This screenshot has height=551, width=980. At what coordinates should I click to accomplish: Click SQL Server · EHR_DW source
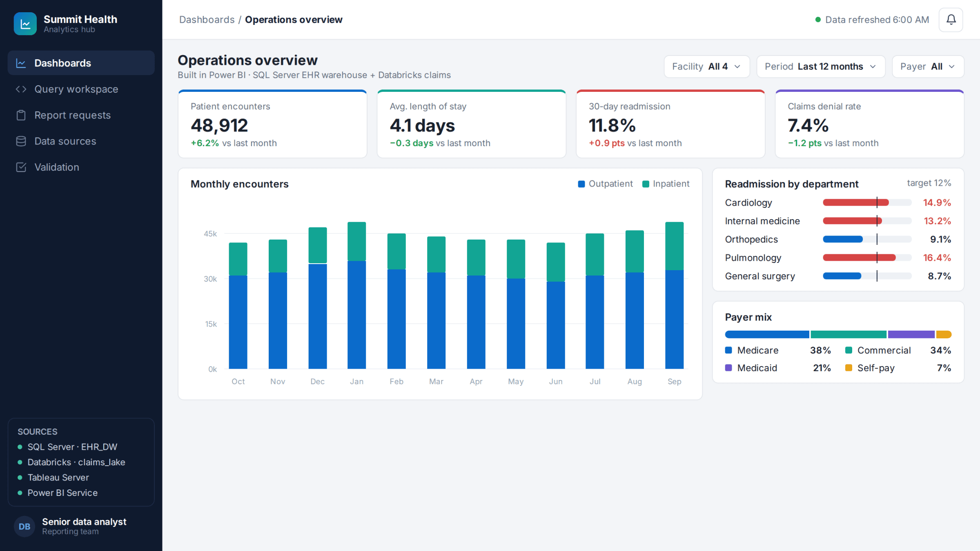click(72, 447)
